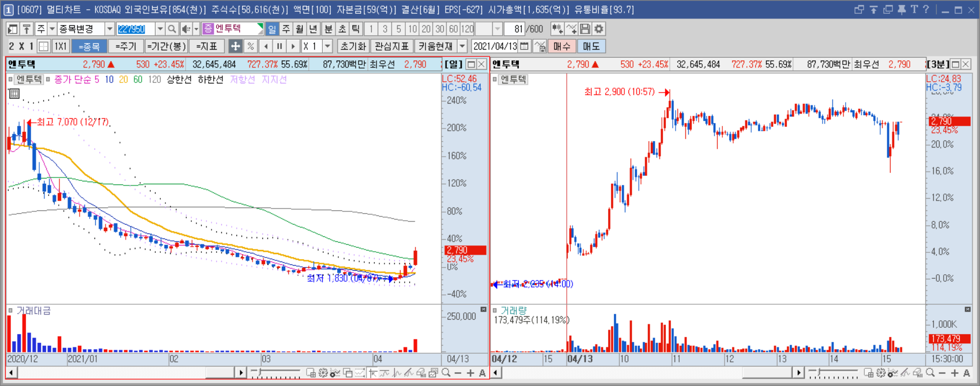The height and width of the screenshot is (386, 980).
Task: Select tick (틱) chart period
Action: (x=356, y=29)
